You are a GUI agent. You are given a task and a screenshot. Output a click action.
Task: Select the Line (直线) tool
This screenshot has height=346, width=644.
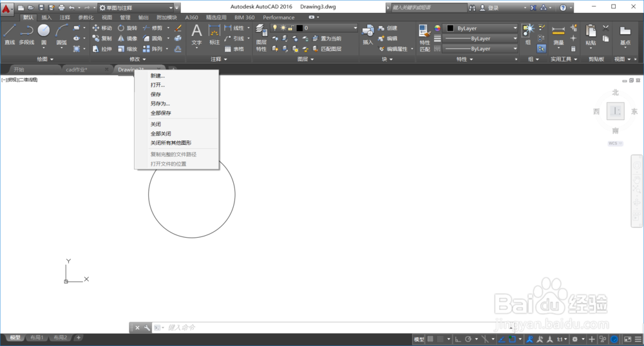click(10, 35)
